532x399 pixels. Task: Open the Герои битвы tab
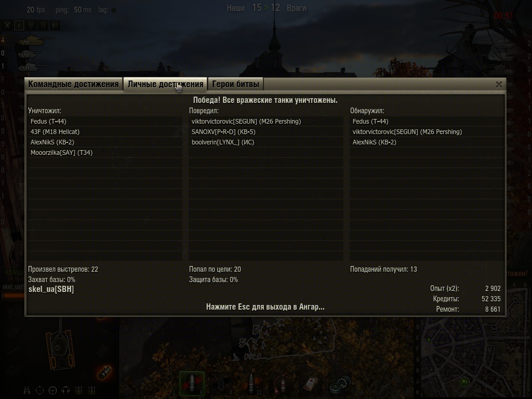coord(235,84)
